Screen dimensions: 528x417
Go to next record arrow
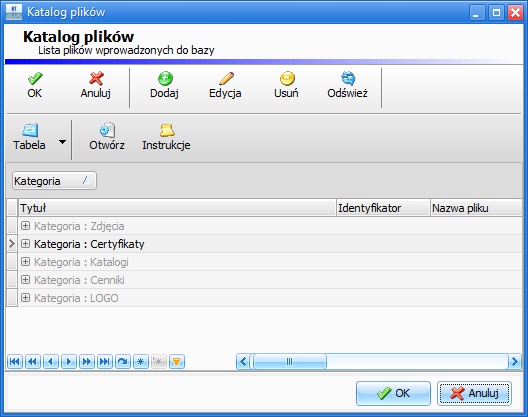point(69,362)
